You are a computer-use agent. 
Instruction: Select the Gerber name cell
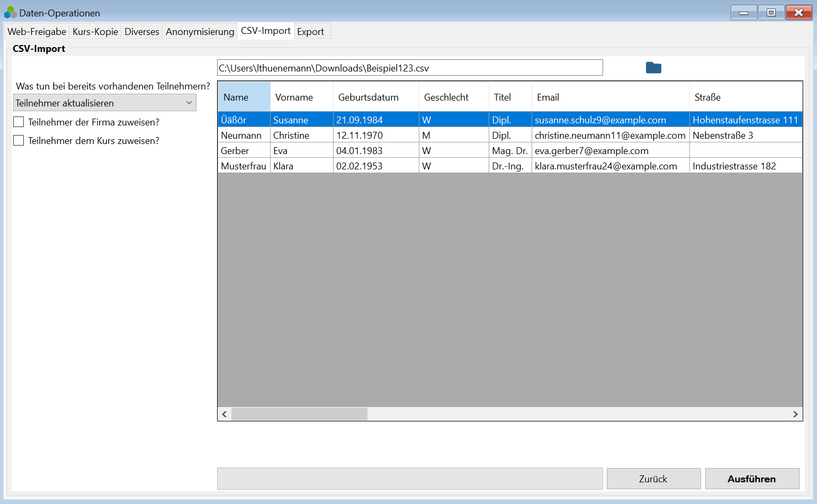[244, 150]
